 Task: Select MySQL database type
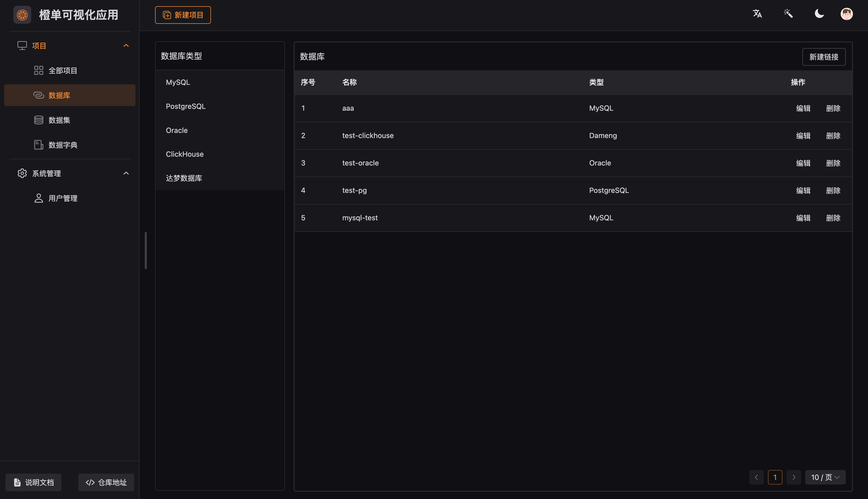click(x=220, y=82)
